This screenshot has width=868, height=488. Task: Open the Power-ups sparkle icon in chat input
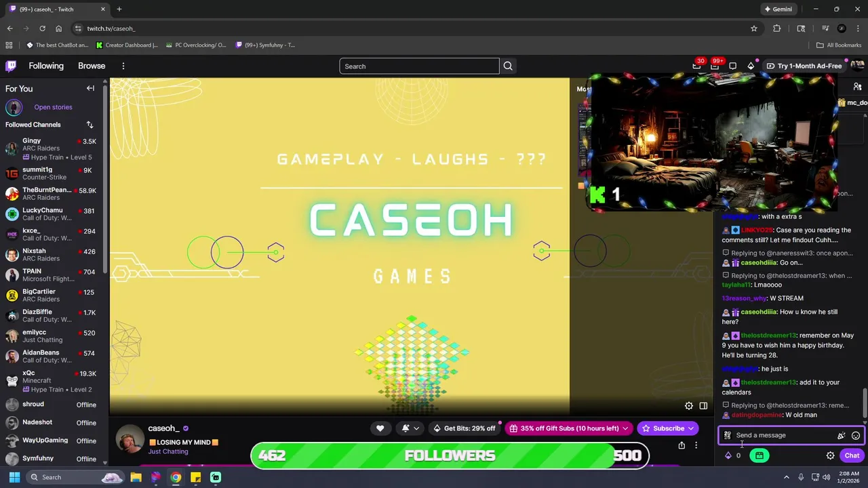pyautogui.click(x=841, y=436)
